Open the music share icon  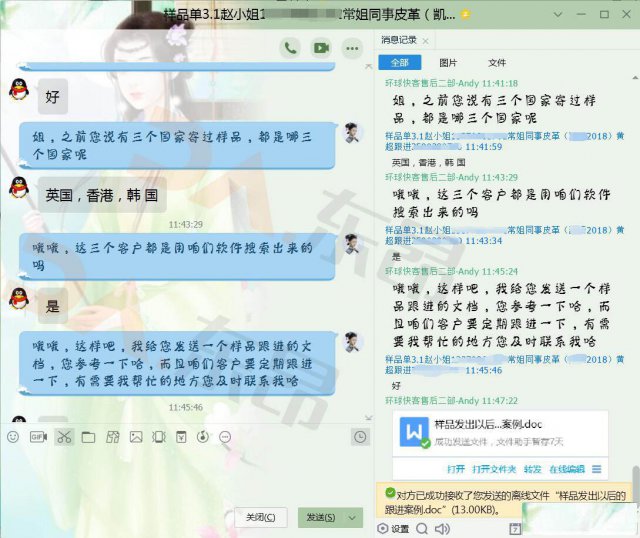click(x=203, y=437)
